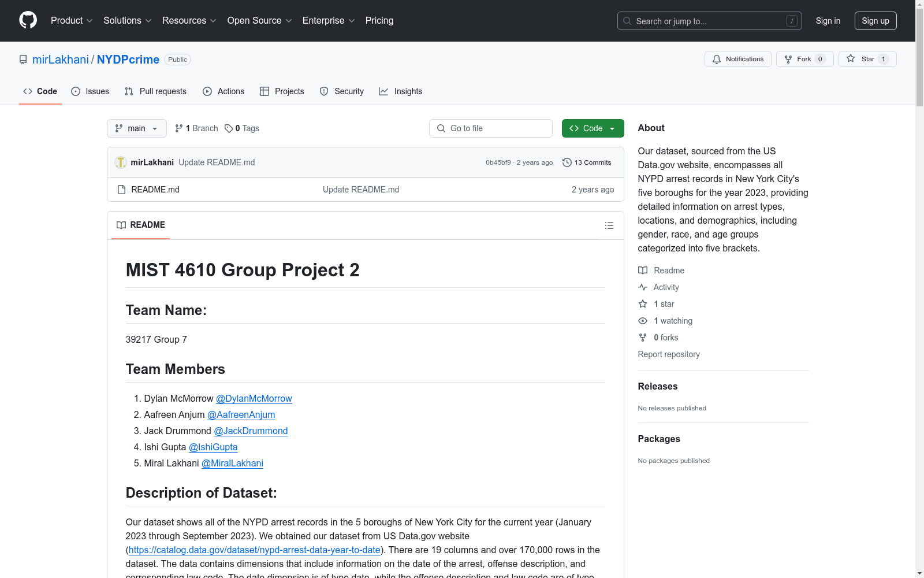924x578 pixels.
Task: Click the Public badge label
Action: pos(178,60)
